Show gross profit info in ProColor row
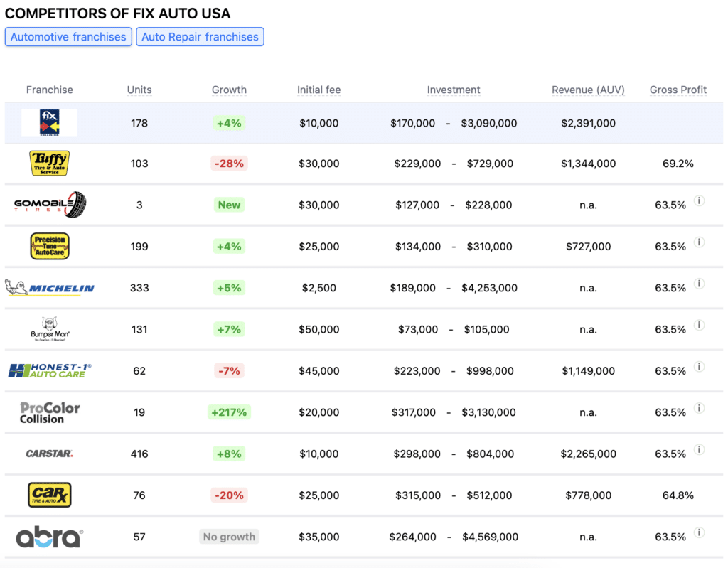Image resolution: width=728 pixels, height=568 pixels. click(700, 408)
